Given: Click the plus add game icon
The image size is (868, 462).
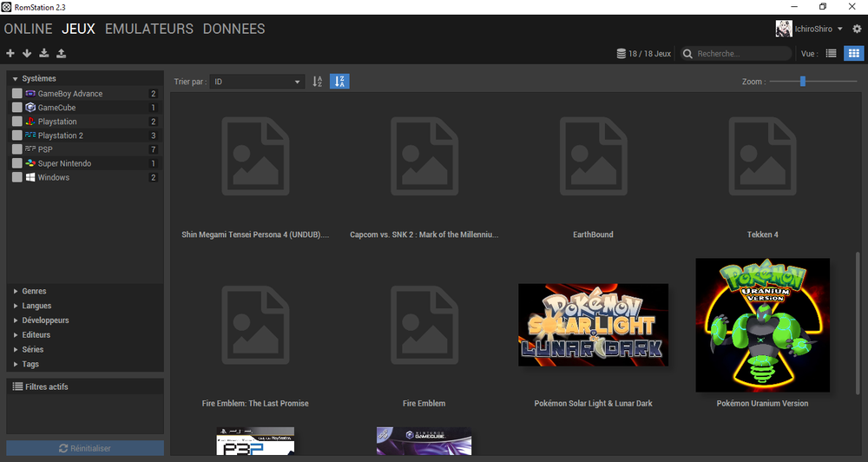Looking at the screenshot, I should [x=10, y=53].
